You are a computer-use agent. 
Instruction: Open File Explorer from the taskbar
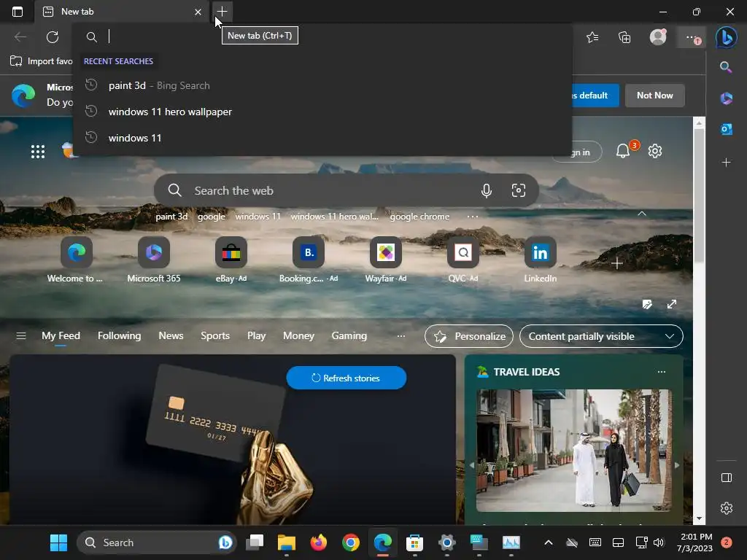pyautogui.click(x=286, y=542)
